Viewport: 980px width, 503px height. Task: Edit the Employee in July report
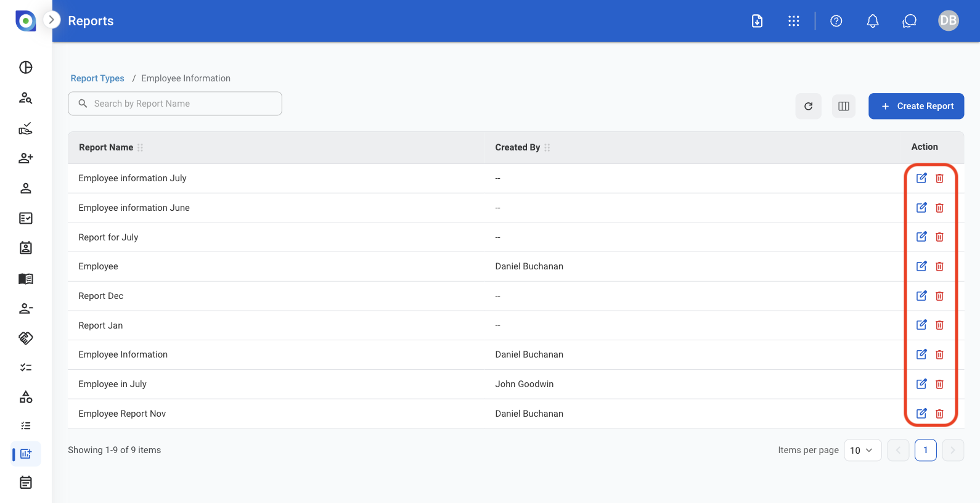tap(921, 384)
